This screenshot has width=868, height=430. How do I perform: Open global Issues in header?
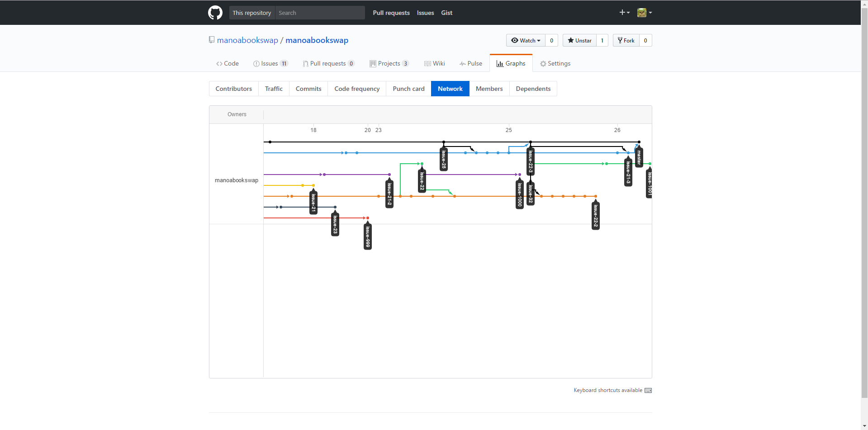(425, 13)
